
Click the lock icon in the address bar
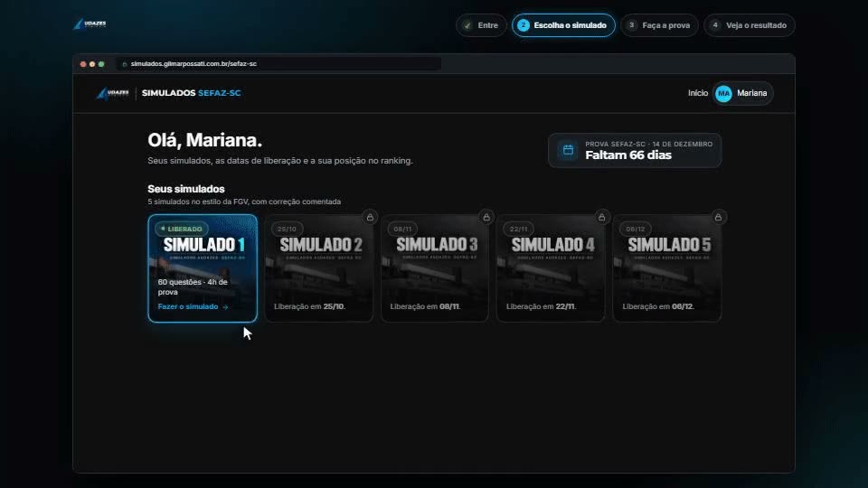(x=125, y=64)
